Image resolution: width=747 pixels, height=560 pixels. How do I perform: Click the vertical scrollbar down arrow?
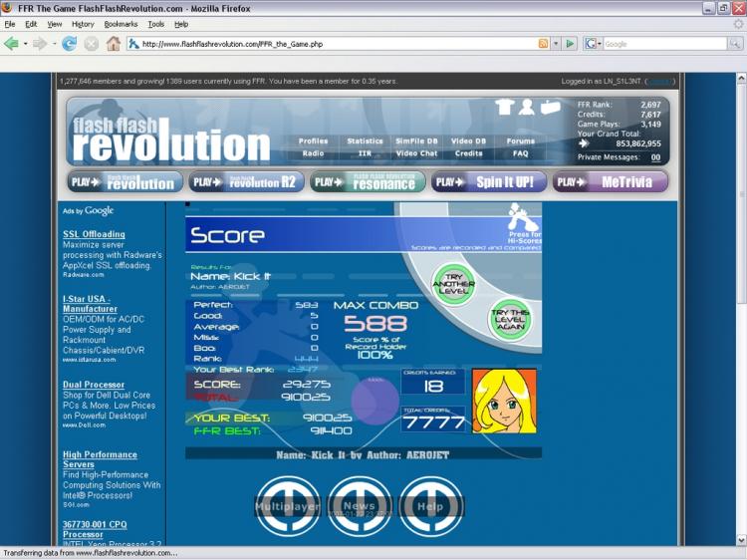741,540
